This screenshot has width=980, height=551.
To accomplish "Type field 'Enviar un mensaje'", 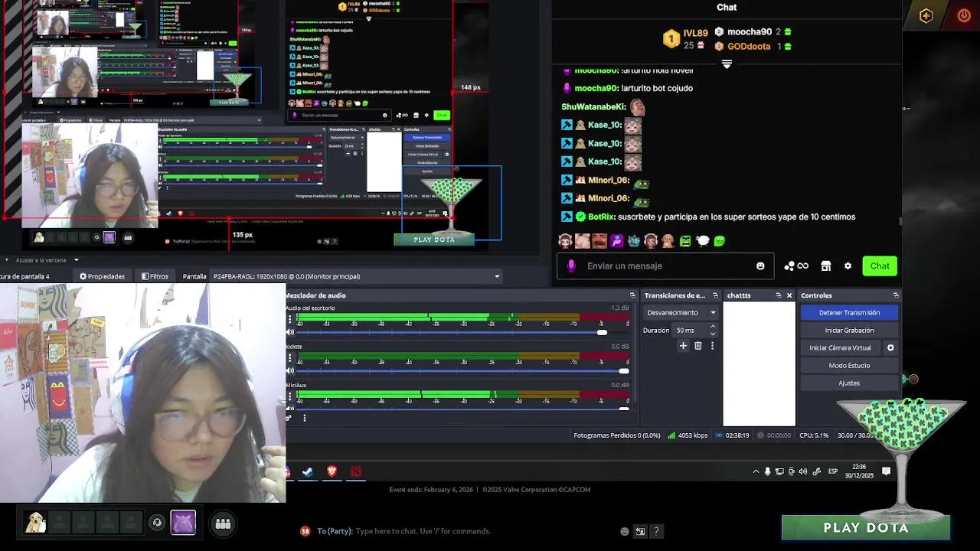I will pyautogui.click(x=666, y=266).
